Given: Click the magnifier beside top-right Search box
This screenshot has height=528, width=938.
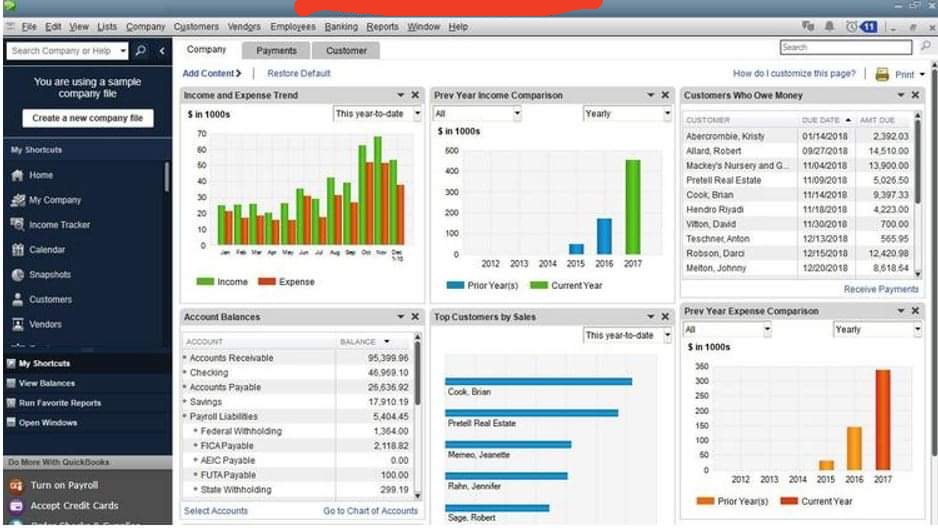Looking at the screenshot, I should click(925, 46).
